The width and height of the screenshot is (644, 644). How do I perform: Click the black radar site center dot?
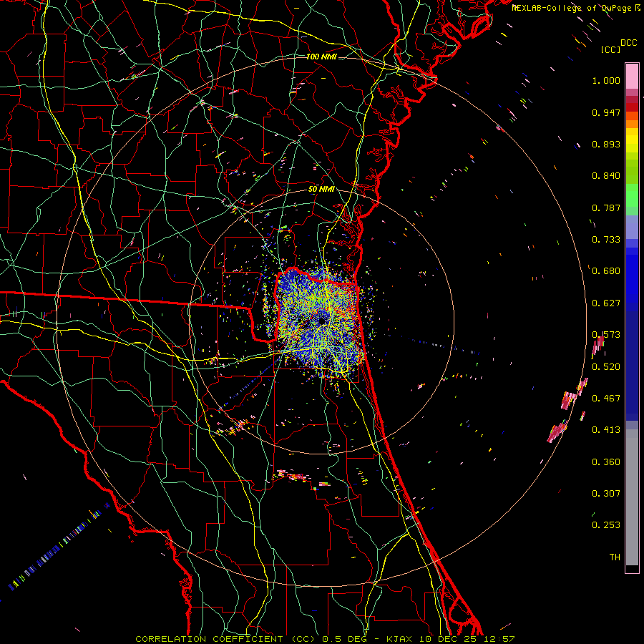[323, 321]
